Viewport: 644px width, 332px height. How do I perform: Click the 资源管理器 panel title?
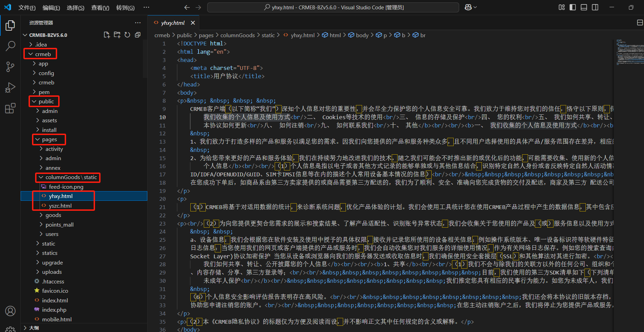click(41, 23)
